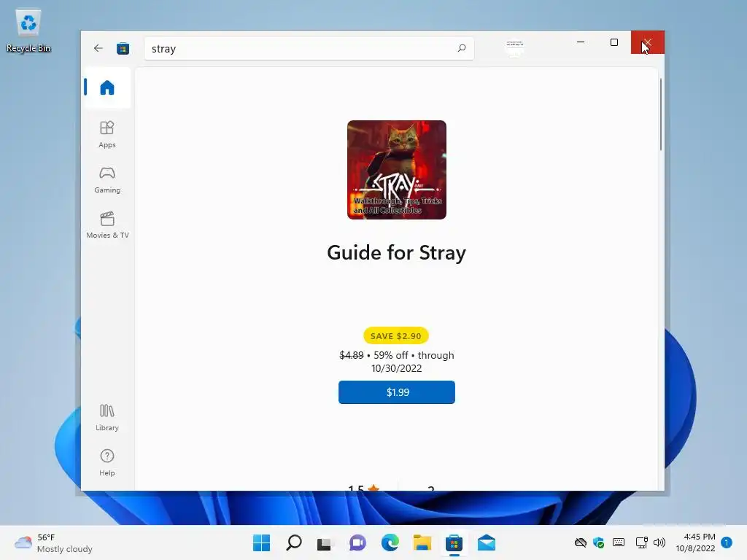The image size is (747, 560).
Task: Open File Explorer from the taskbar
Action: (x=422, y=542)
